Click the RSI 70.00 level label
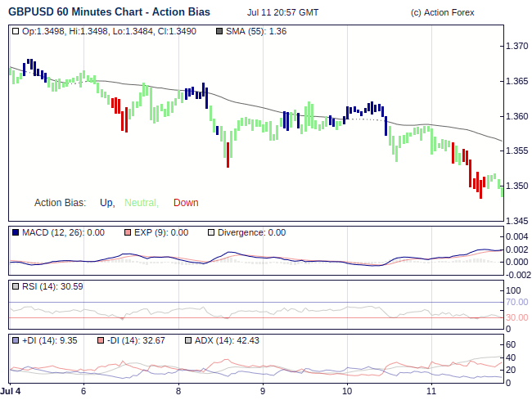 pos(516,302)
